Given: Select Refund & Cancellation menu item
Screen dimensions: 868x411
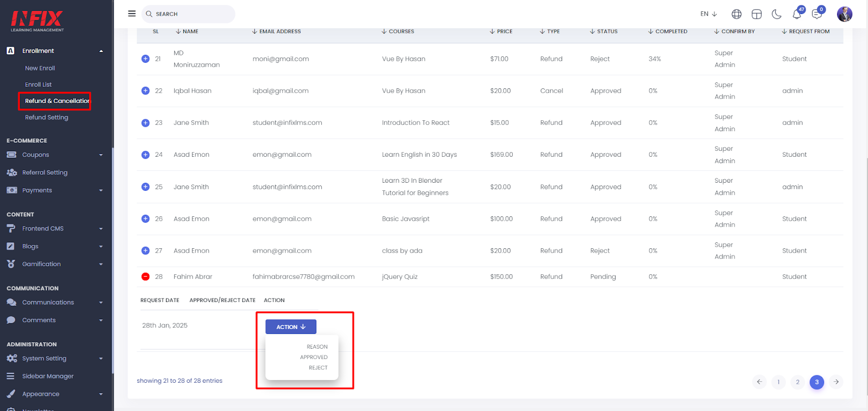Looking at the screenshot, I should [58, 101].
